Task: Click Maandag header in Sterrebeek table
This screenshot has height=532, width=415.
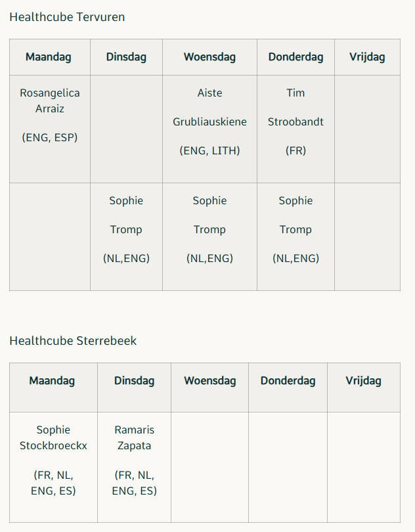Action: click(x=53, y=388)
